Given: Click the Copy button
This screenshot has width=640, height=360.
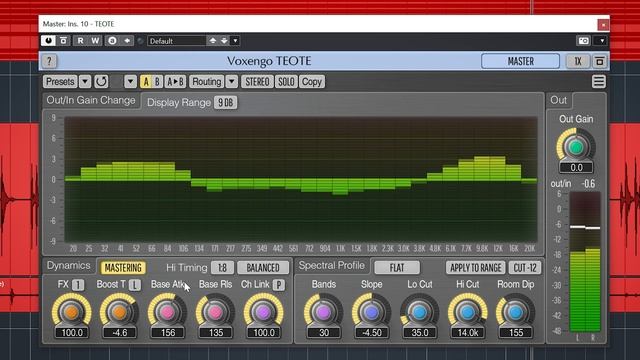Looking at the screenshot, I should point(312,82).
